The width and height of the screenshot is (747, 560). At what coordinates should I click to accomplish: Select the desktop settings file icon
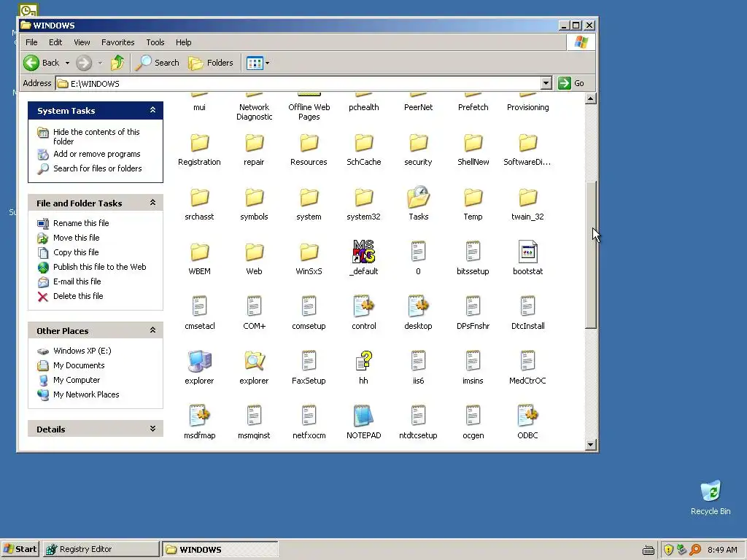coord(418,306)
